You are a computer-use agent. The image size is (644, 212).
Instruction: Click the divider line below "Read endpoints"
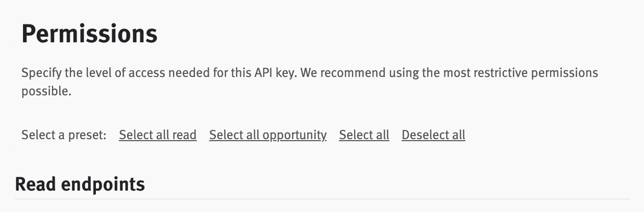click(323, 199)
